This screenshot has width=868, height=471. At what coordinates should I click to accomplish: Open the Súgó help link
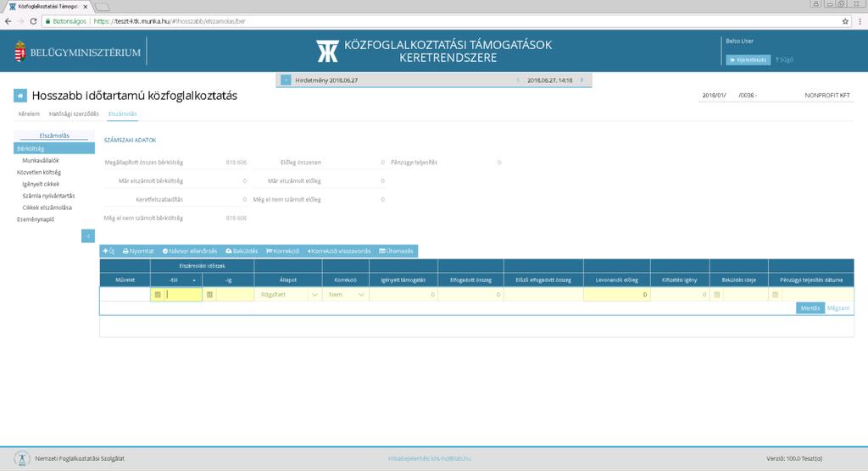pyautogui.click(x=784, y=60)
